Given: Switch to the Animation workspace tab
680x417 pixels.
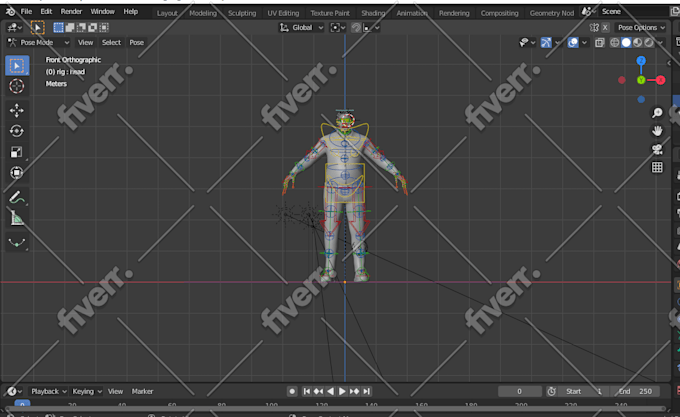Looking at the screenshot, I should coord(412,13).
